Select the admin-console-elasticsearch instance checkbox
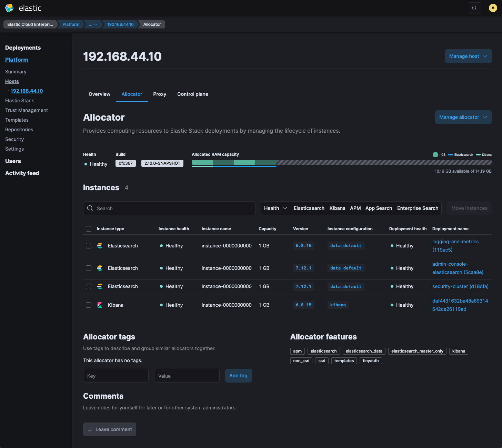This screenshot has height=448, width=502. pos(89,268)
